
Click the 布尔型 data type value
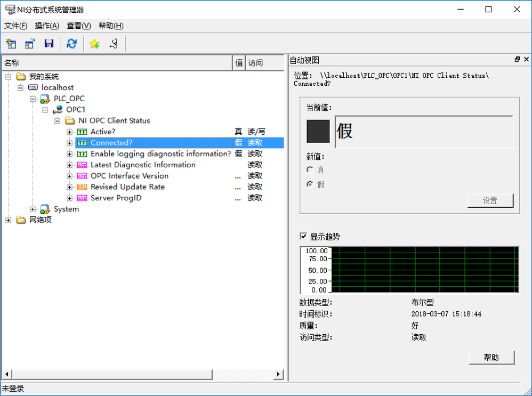(422, 302)
